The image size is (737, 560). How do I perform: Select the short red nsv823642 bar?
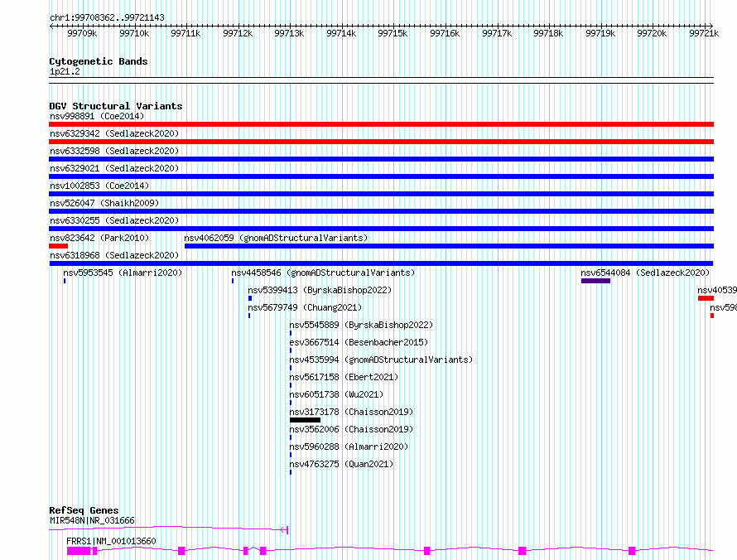coord(58,246)
